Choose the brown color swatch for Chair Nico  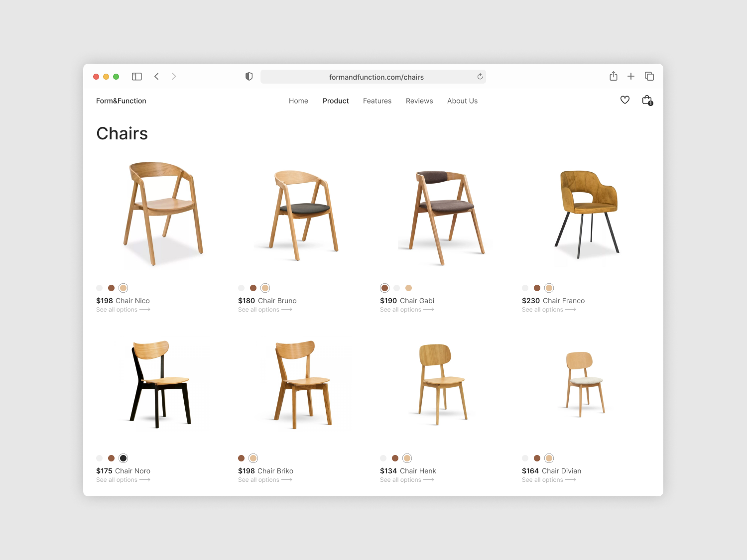coord(112,288)
